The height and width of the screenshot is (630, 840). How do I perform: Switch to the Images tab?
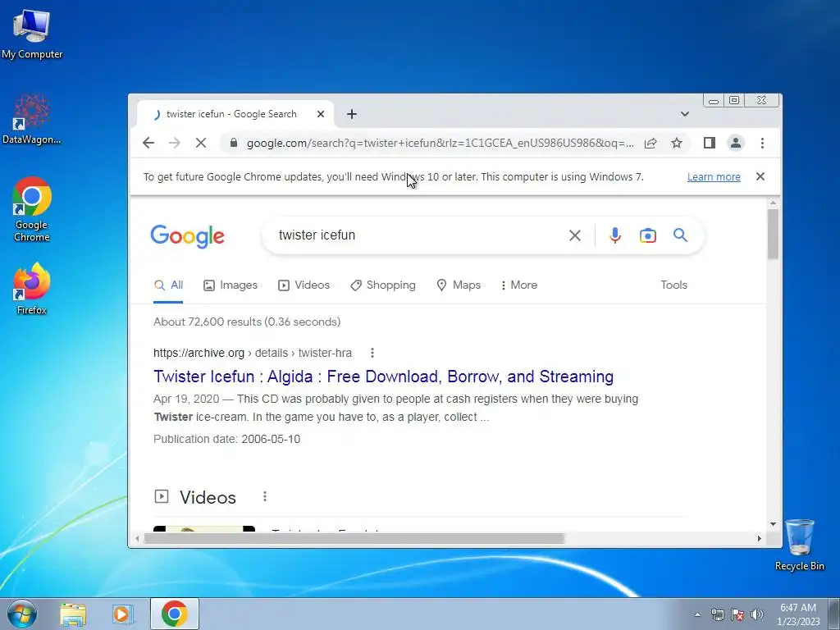click(231, 285)
